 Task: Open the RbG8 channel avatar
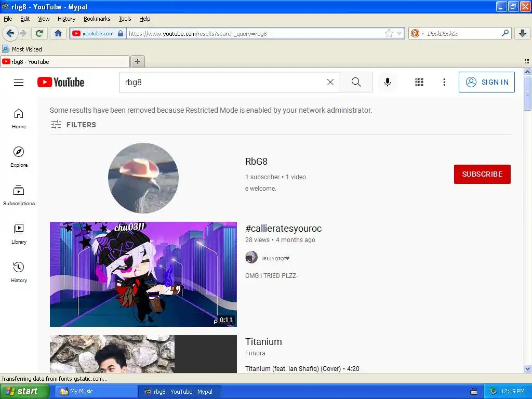coord(143,178)
